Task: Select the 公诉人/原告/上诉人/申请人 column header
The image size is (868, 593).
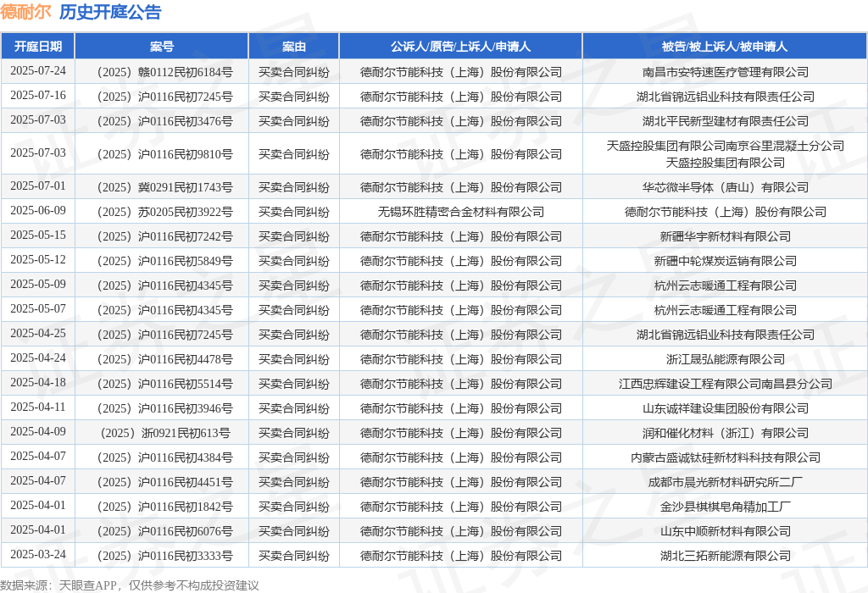Action: click(460, 47)
